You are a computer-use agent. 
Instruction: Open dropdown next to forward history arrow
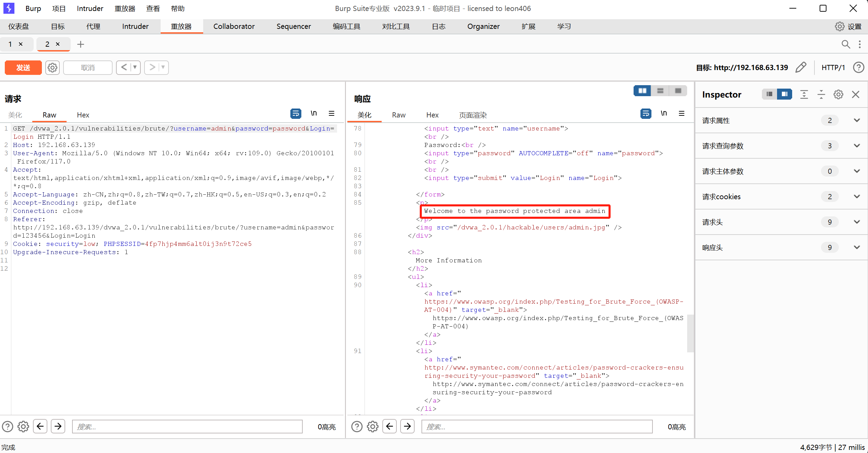(163, 67)
